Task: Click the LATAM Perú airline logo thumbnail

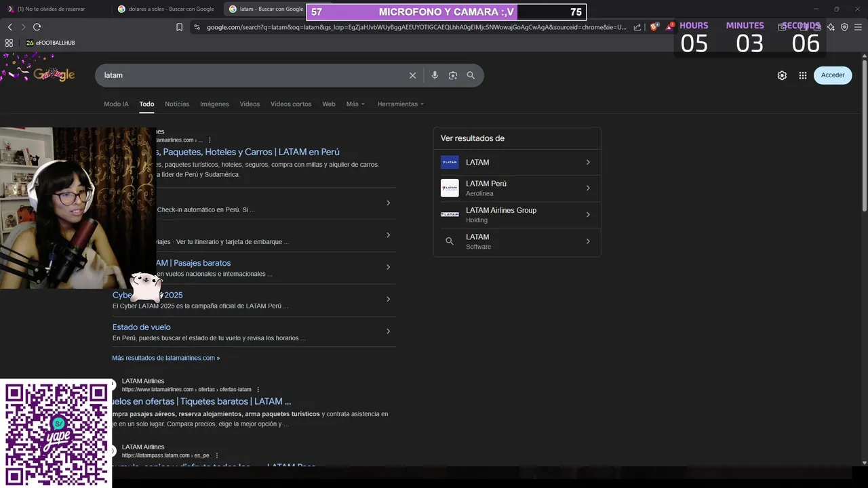Action: [x=450, y=188]
